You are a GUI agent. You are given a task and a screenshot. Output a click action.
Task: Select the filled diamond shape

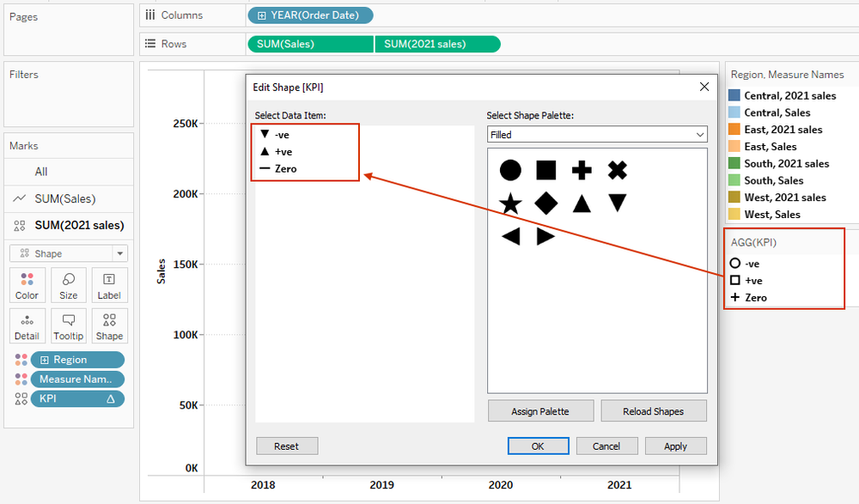pyautogui.click(x=545, y=204)
